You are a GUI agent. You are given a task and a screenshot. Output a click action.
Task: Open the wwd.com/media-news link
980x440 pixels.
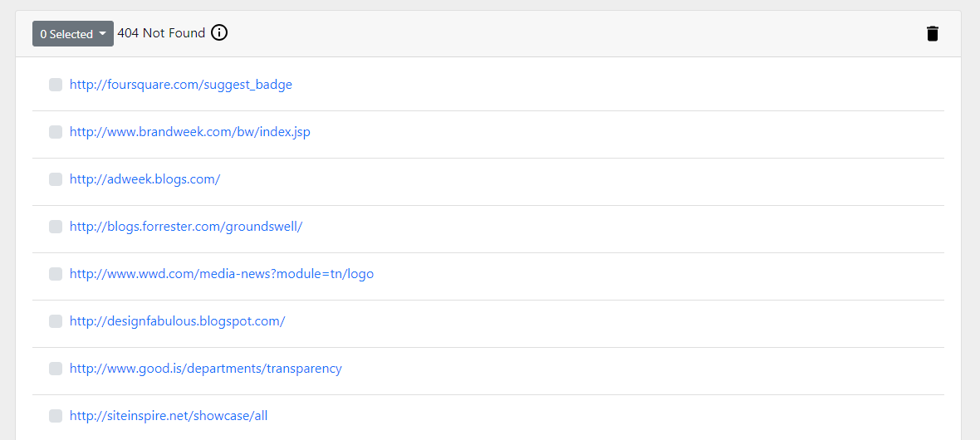pyautogui.click(x=221, y=274)
